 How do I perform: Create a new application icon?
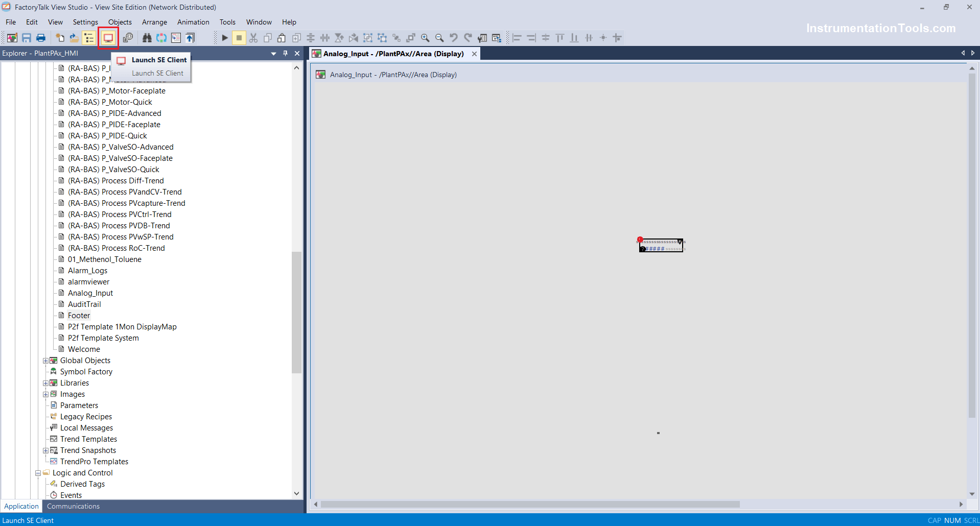tap(60, 38)
